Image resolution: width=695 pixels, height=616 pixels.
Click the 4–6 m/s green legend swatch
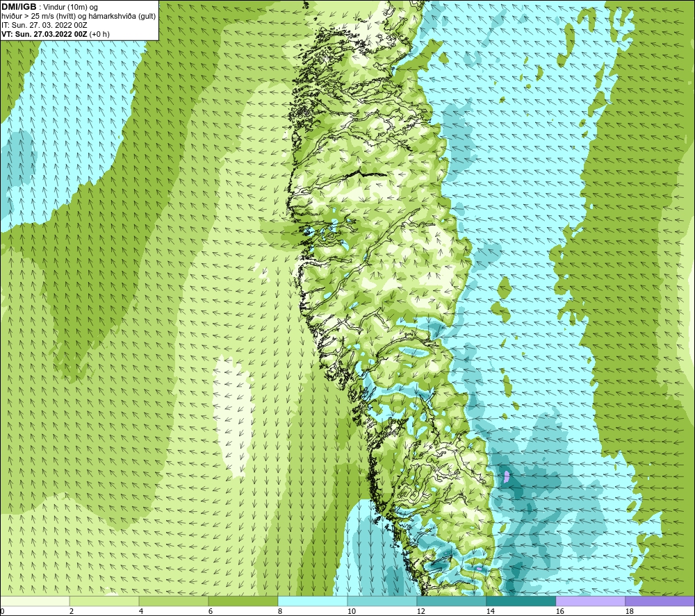pyautogui.click(x=173, y=601)
